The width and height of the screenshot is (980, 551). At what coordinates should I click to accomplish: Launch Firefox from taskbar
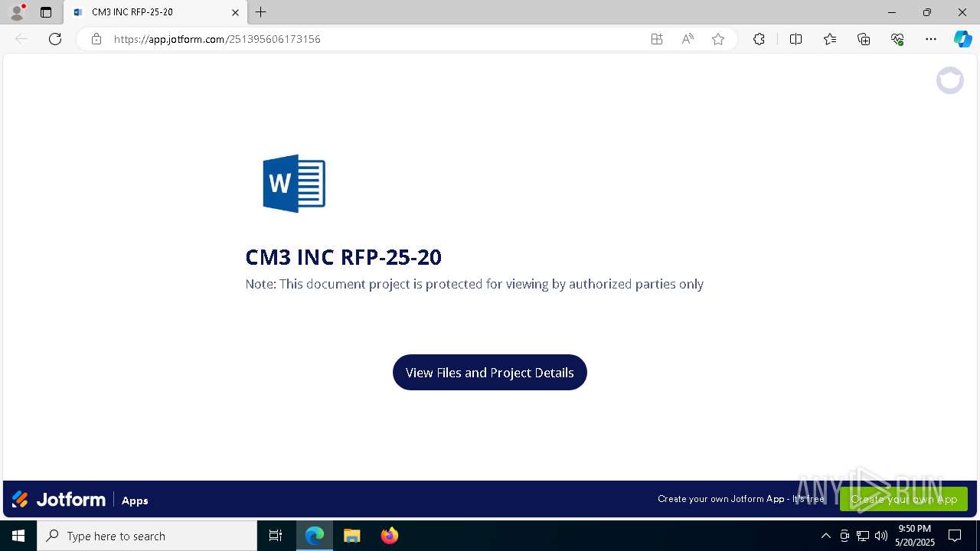click(390, 536)
